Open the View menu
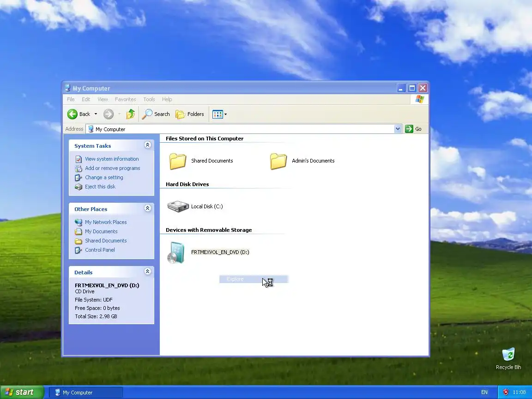 coord(103,99)
